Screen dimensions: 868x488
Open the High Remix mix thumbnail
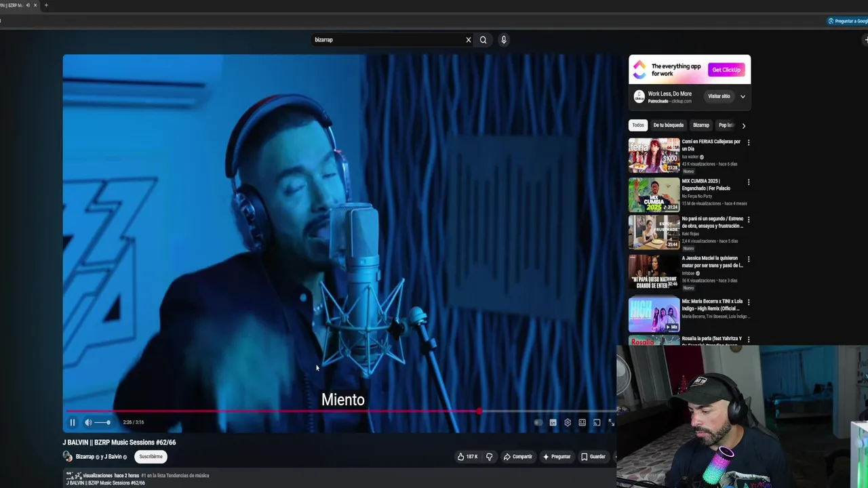point(654,314)
